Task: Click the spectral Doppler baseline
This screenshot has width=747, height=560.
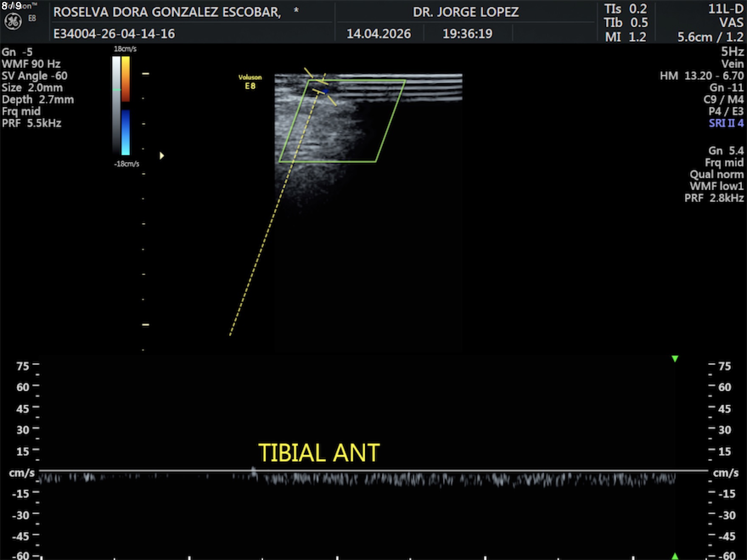Action: coord(373,471)
